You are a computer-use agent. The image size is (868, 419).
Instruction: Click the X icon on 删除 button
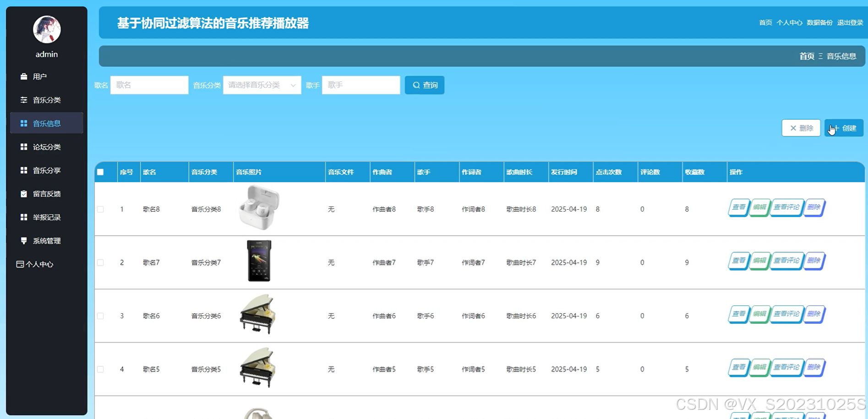793,128
